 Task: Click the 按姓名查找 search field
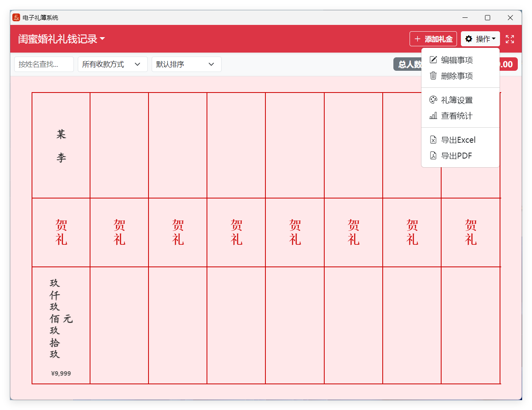click(43, 64)
